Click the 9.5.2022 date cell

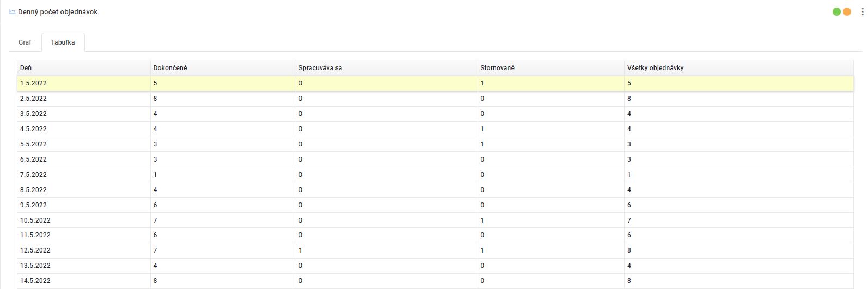pyautogui.click(x=33, y=205)
